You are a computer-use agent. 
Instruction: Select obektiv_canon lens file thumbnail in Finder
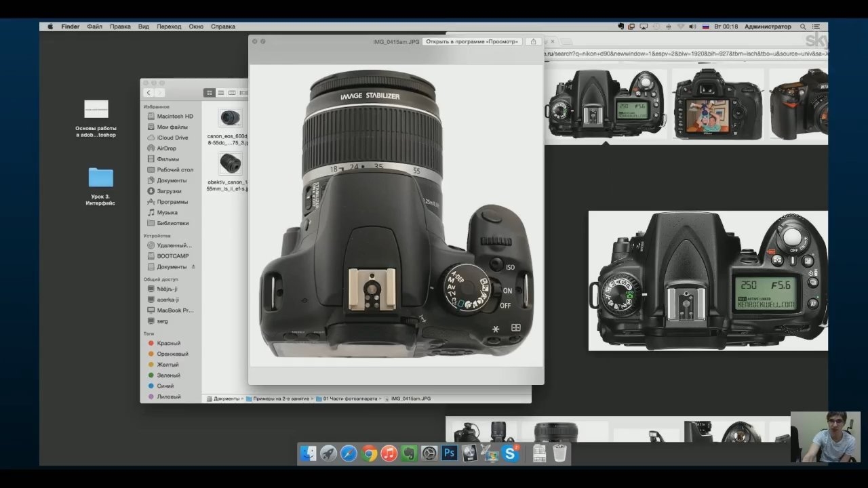click(x=231, y=164)
